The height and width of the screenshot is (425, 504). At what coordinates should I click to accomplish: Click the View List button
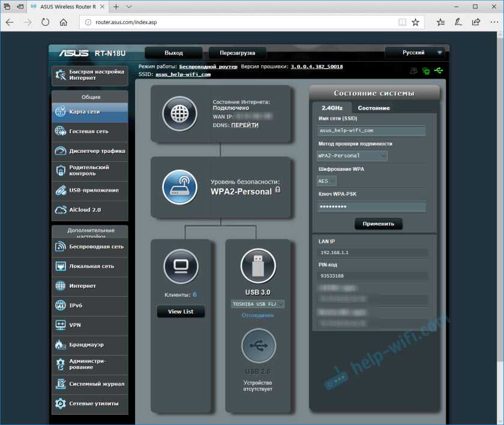pyautogui.click(x=181, y=312)
